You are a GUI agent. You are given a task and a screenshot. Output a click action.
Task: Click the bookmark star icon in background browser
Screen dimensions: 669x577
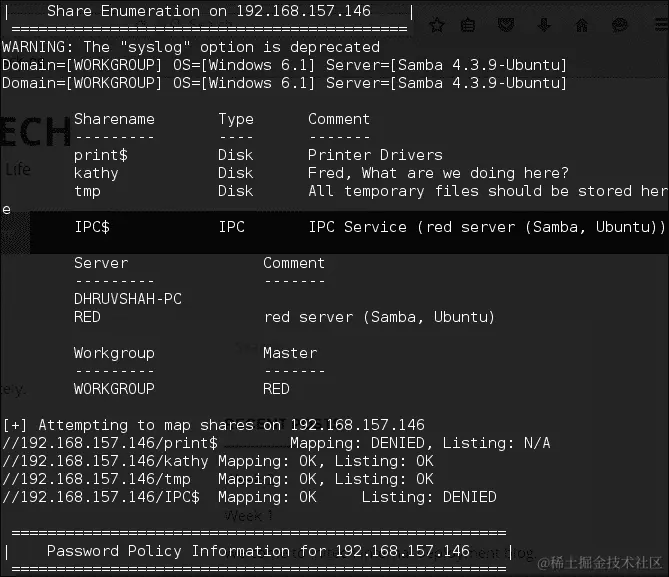(436, 26)
